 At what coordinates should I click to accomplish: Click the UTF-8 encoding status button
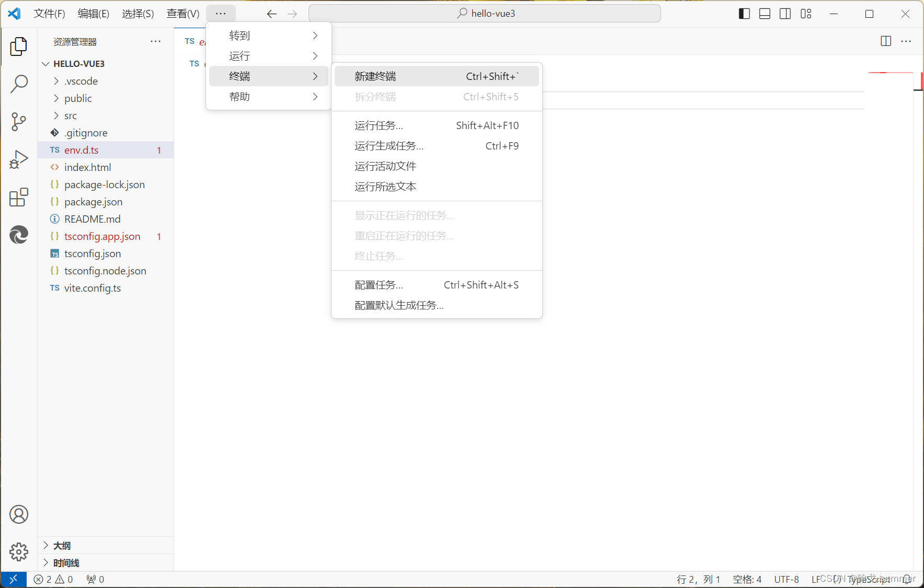click(x=786, y=579)
